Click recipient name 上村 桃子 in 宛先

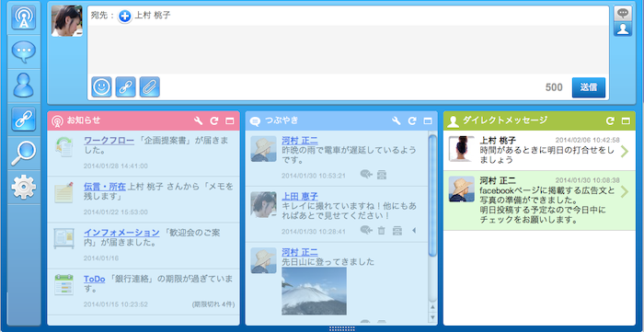(x=153, y=16)
